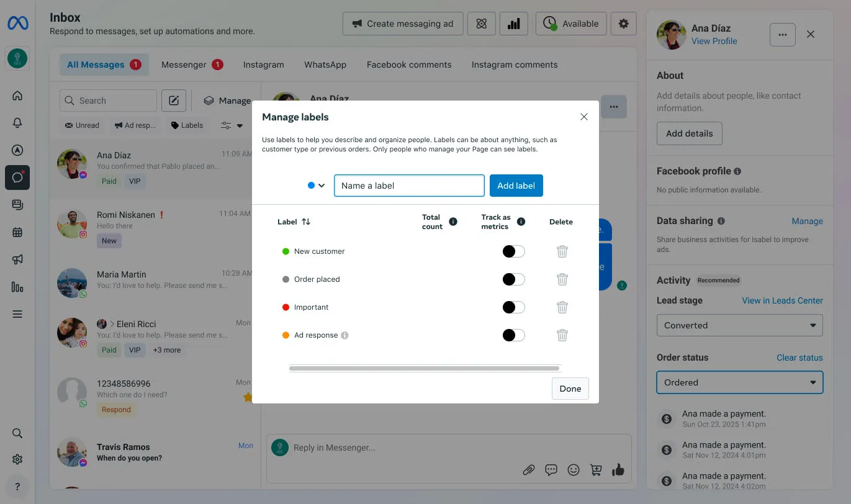
Task: Switch to the Instagram tab
Action: coord(264,65)
